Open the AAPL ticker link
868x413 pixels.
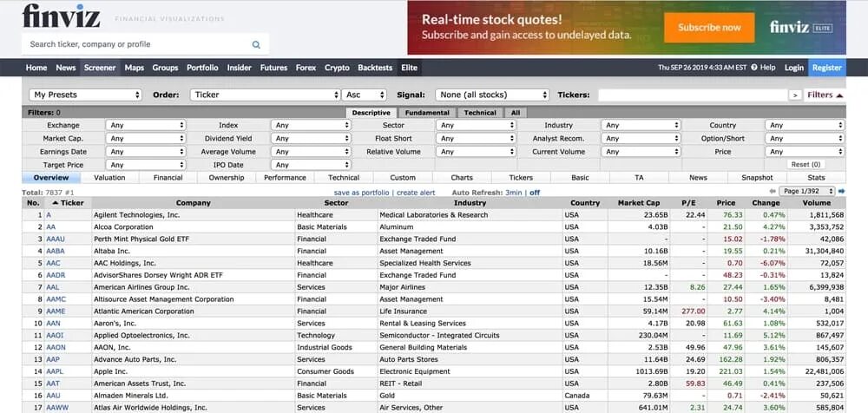click(55, 371)
